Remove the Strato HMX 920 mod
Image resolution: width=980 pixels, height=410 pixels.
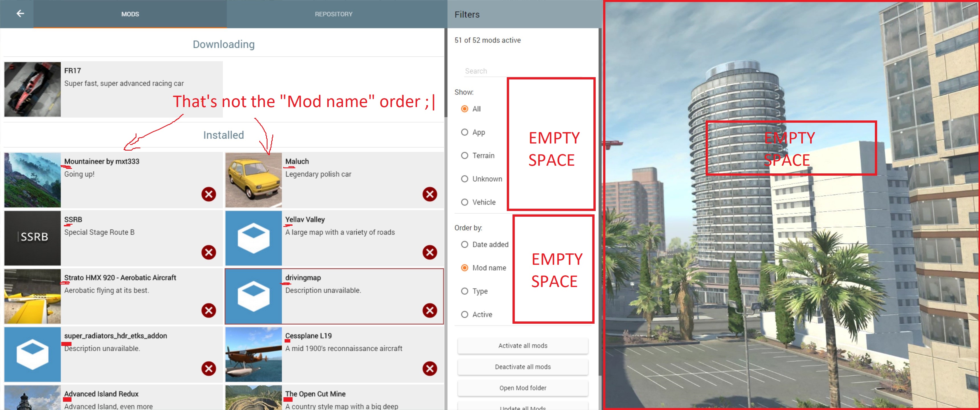pyautogui.click(x=209, y=310)
